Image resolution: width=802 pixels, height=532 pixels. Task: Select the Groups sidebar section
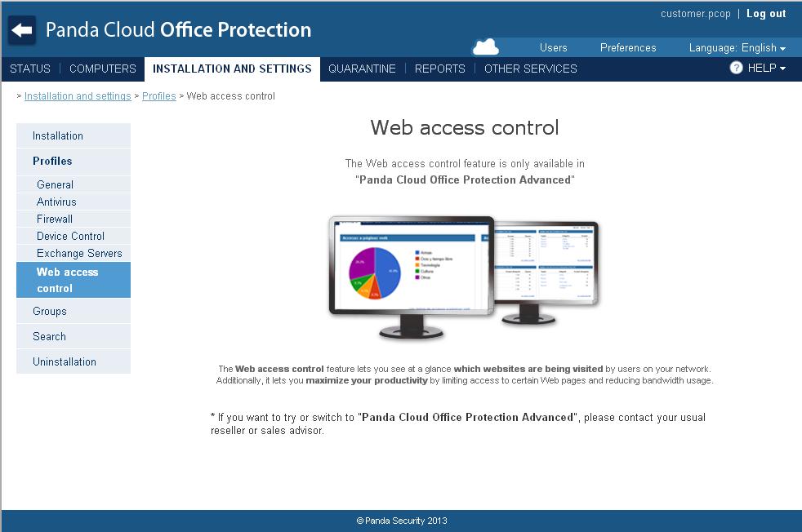50,311
